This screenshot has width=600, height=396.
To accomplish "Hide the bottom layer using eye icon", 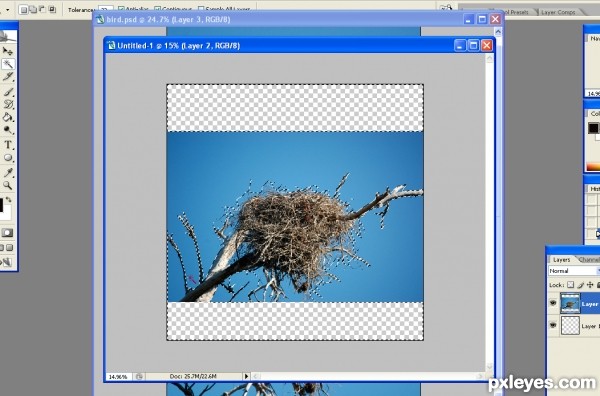I will tap(553, 325).
